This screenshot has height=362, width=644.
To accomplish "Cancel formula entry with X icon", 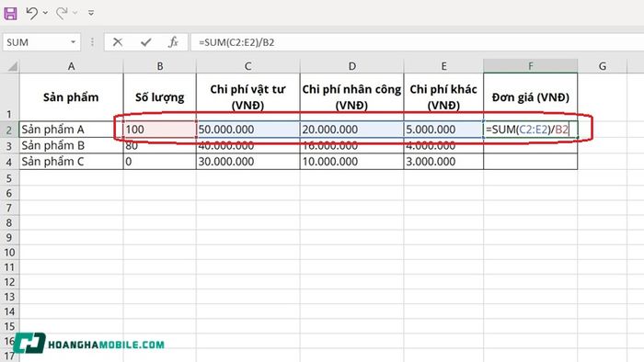I will [x=118, y=42].
